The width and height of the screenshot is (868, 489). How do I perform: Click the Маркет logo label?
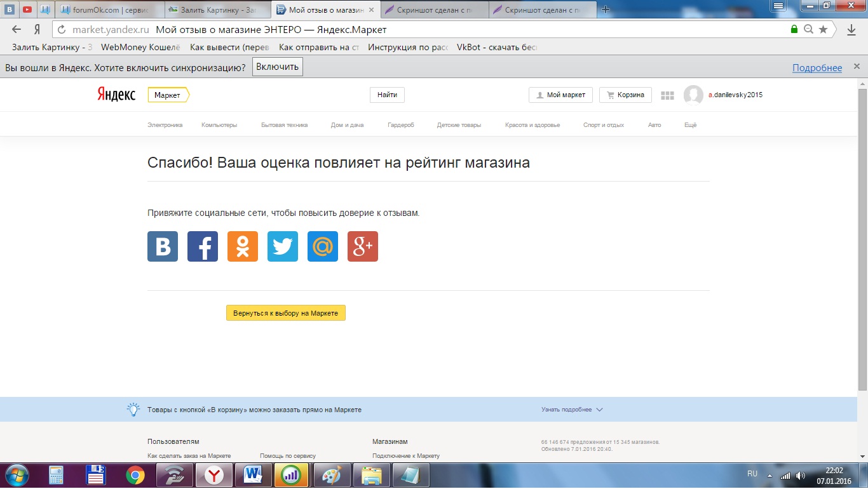pos(168,95)
